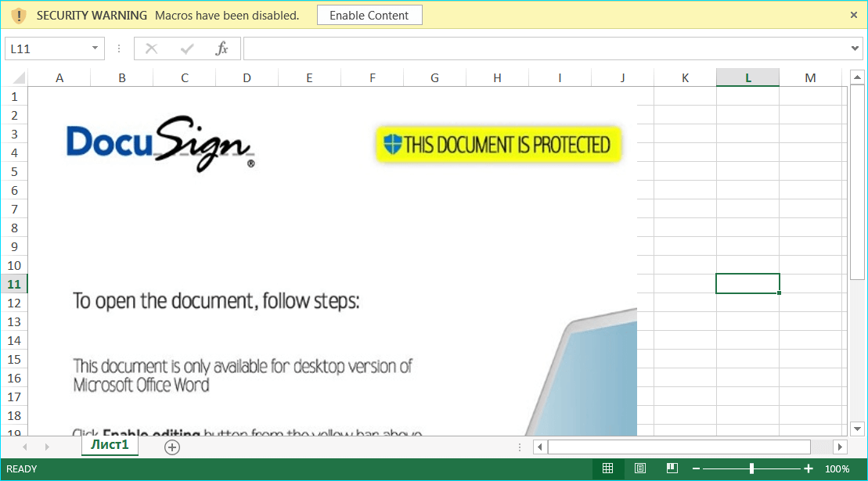The width and height of the screenshot is (868, 481).
Task: Add a new sheet with plus icon
Action: point(172,447)
